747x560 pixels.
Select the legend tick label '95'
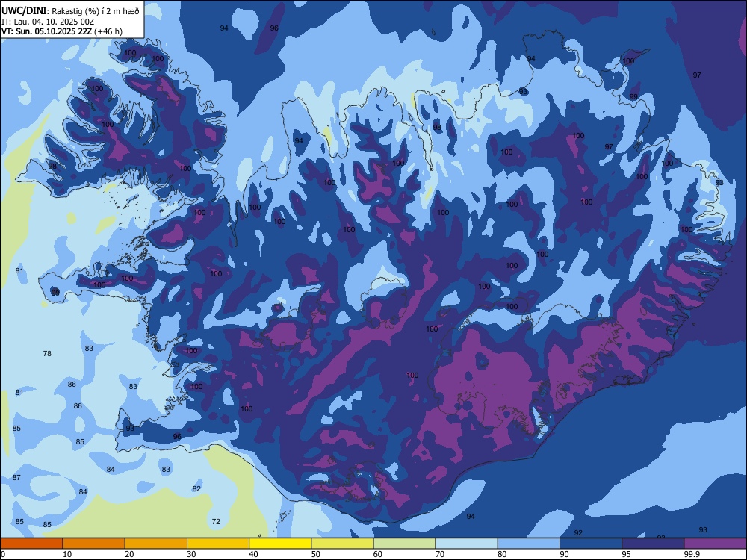[x=627, y=554]
